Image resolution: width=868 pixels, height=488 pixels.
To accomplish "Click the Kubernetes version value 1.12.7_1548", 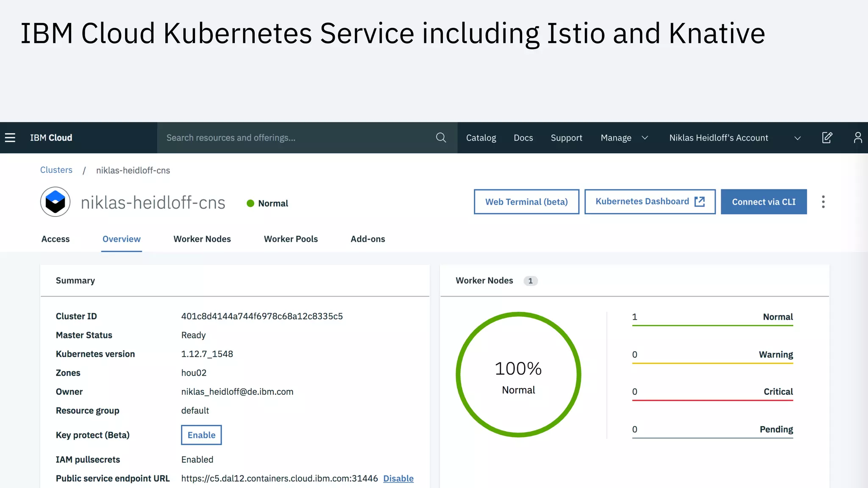I will click(207, 354).
